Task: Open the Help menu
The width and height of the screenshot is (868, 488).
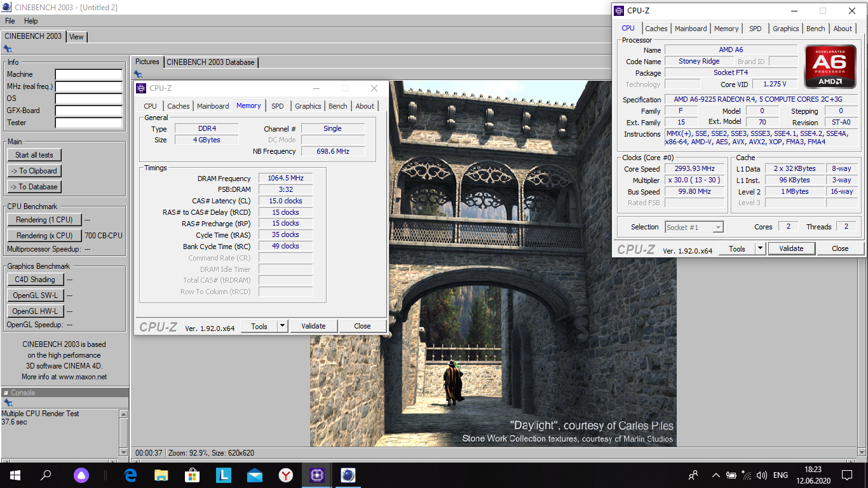Action: [31, 21]
